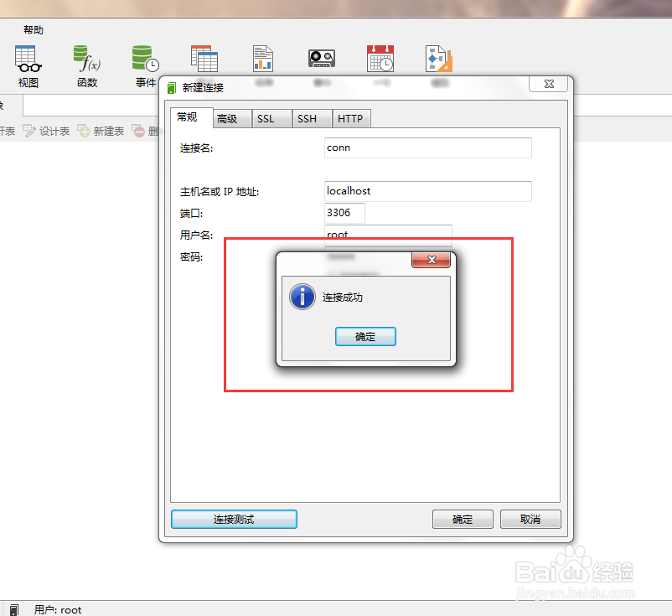Click inside the 连接名 field showing conn
672x616 pixels.
[427, 148]
